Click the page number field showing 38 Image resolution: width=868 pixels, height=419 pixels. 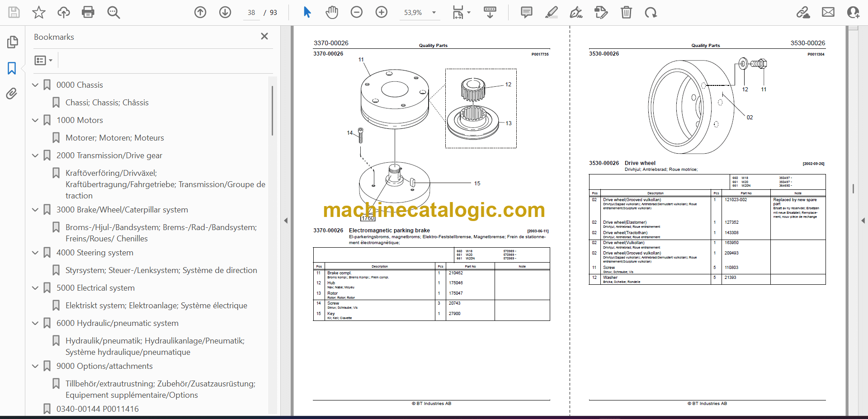251,13
